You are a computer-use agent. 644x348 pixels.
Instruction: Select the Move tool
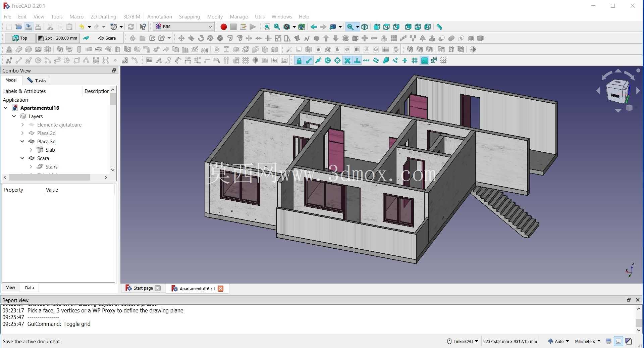tap(181, 38)
